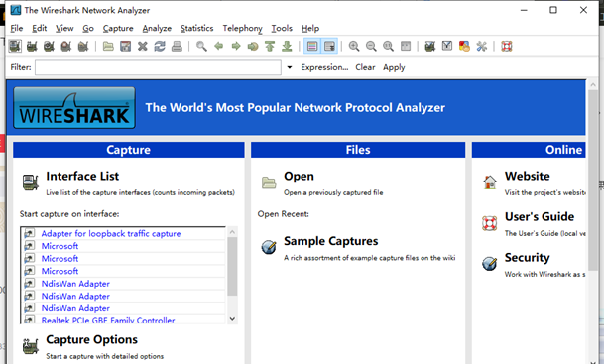Go to specific packet toolbar icon
Screen dimensions: 604x364
[x=253, y=47]
